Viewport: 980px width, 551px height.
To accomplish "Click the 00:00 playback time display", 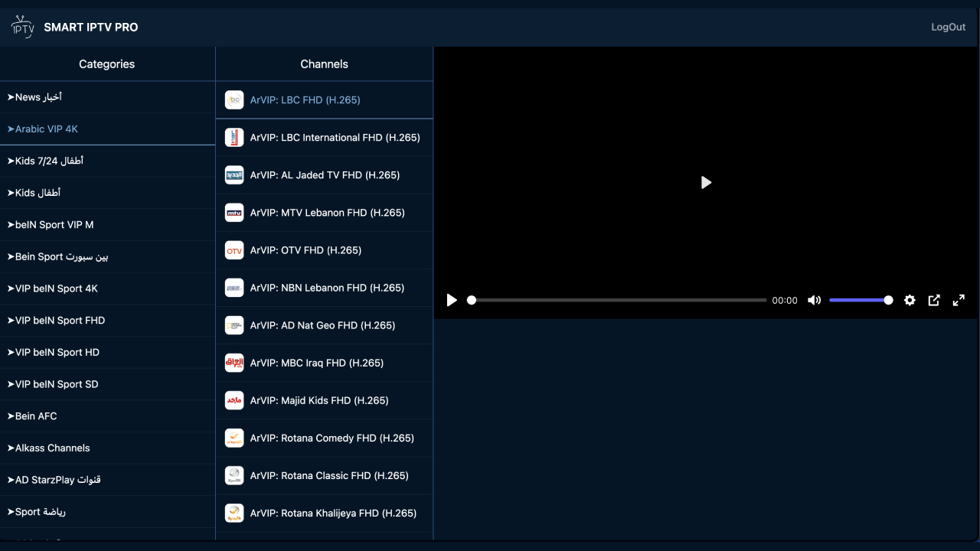I will tap(785, 301).
